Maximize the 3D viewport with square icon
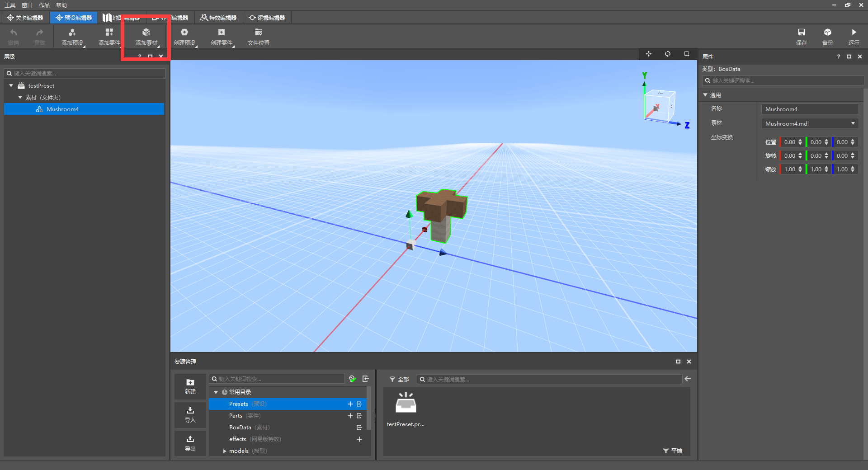The image size is (868, 470). click(687, 54)
